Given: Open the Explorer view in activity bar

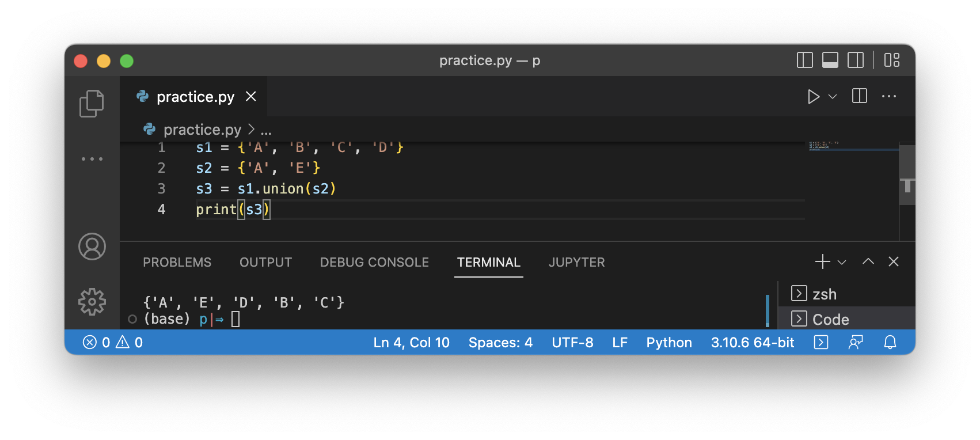Looking at the screenshot, I should (x=92, y=104).
